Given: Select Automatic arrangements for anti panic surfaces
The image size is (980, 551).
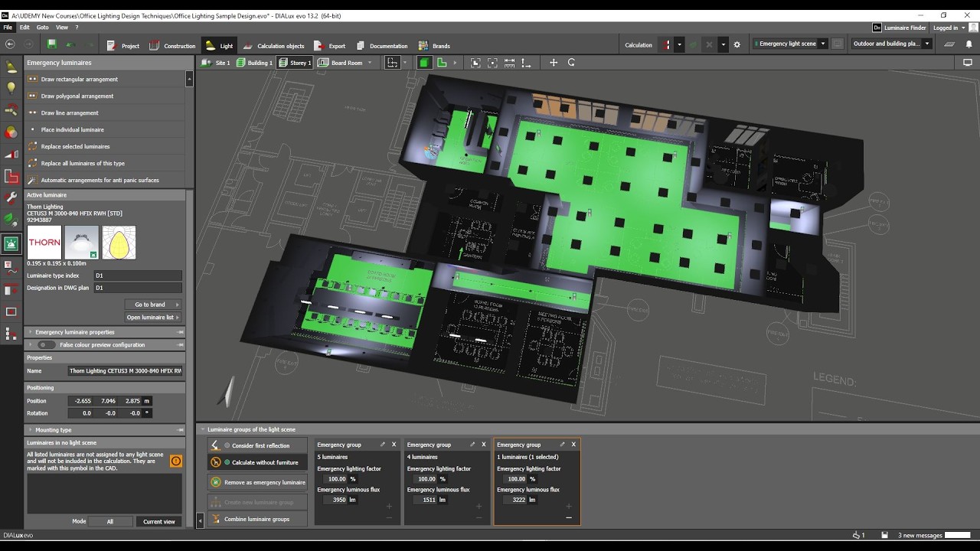Looking at the screenshot, I should click(x=105, y=180).
